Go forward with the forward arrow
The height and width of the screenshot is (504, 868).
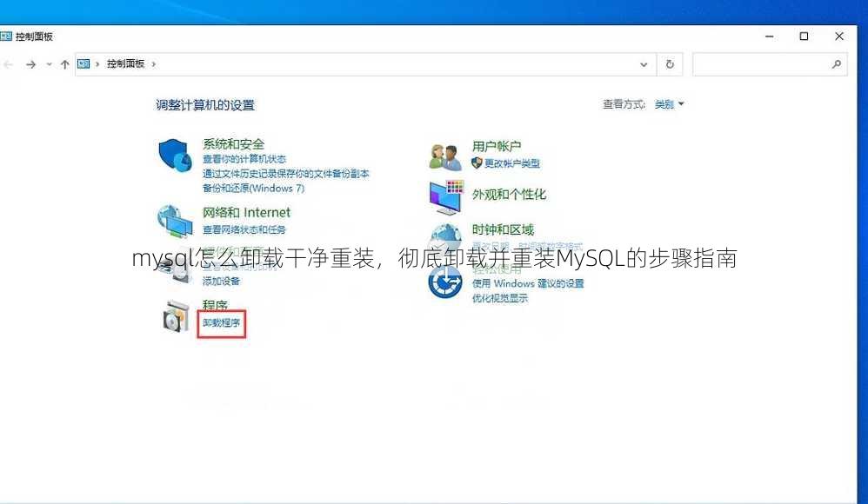[31, 64]
